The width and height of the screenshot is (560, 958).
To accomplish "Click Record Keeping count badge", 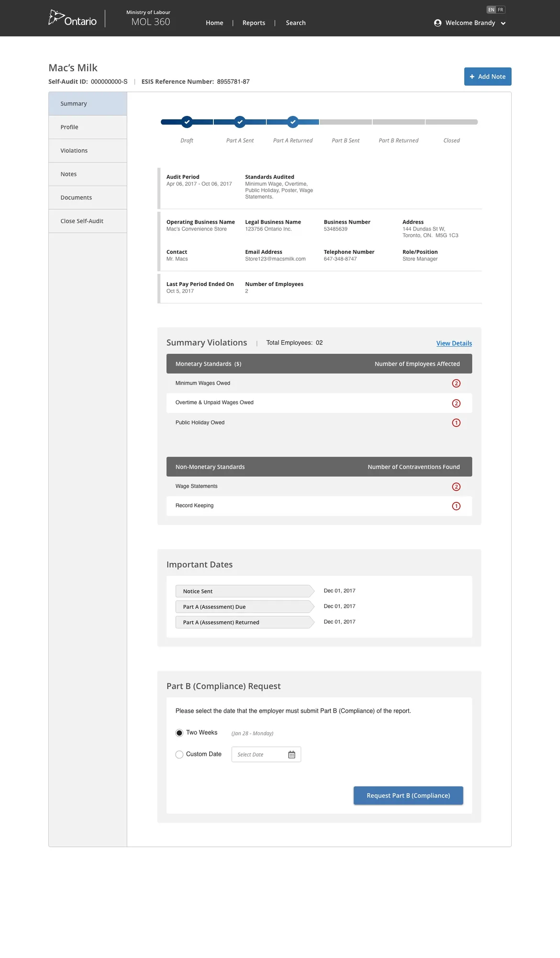I will click(x=456, y=506).
